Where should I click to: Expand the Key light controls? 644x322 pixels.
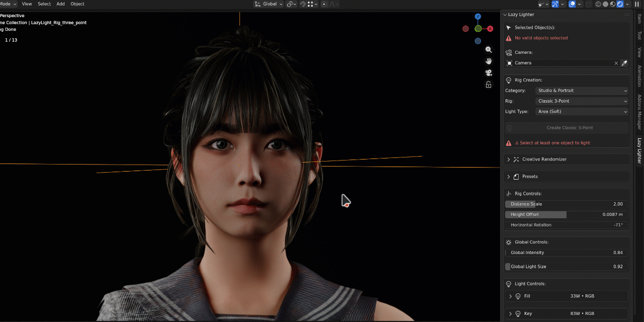point(567,313)
